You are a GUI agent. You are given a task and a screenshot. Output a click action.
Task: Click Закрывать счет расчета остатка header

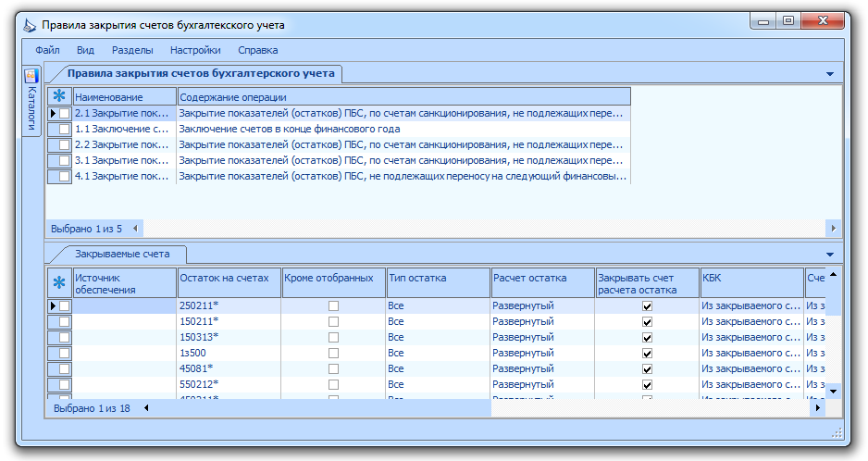tap(648, 283)
